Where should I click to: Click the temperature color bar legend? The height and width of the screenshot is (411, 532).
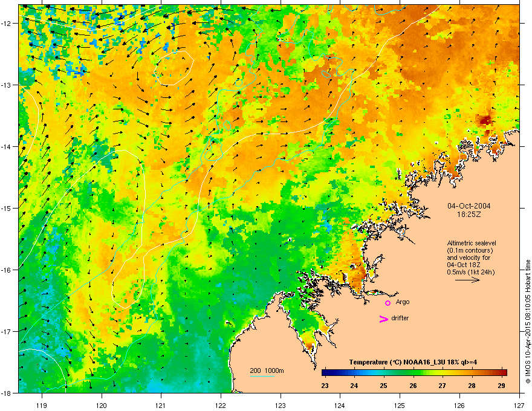coord(414,372)
